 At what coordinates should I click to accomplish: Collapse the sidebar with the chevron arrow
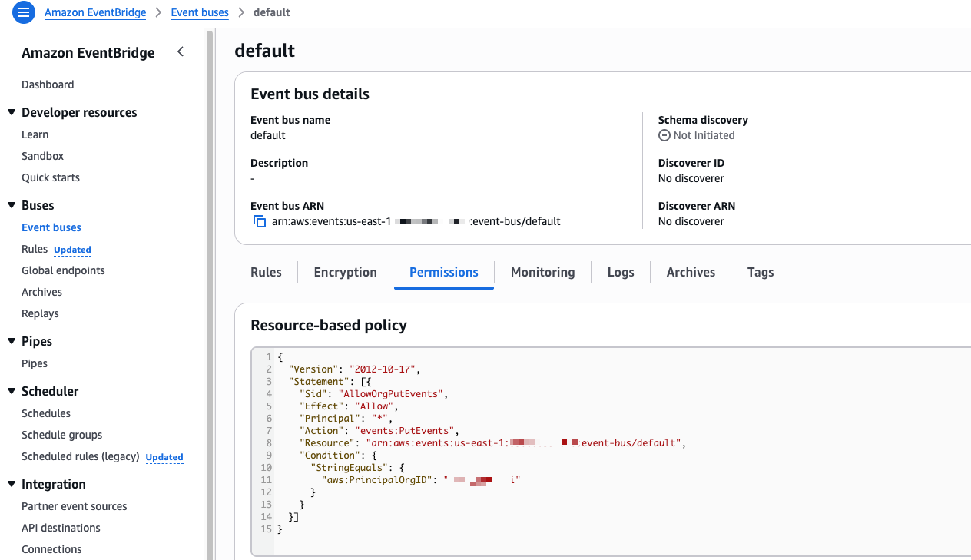click(181, 51)
